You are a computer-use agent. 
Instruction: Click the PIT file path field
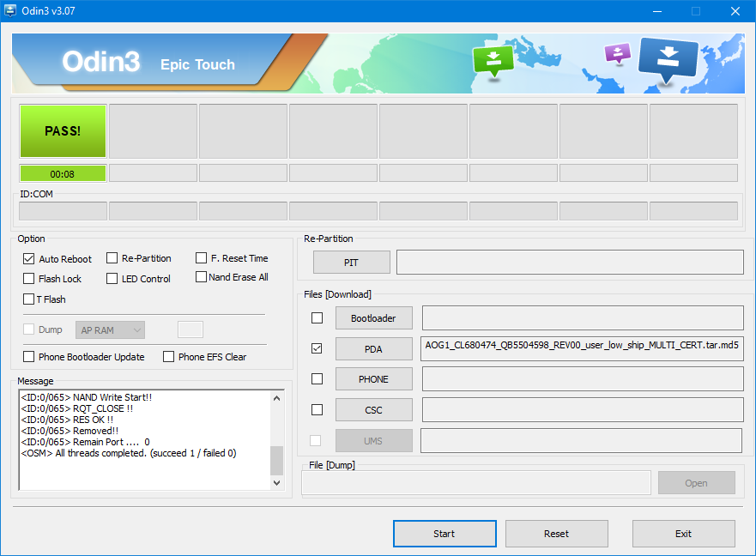570,262
